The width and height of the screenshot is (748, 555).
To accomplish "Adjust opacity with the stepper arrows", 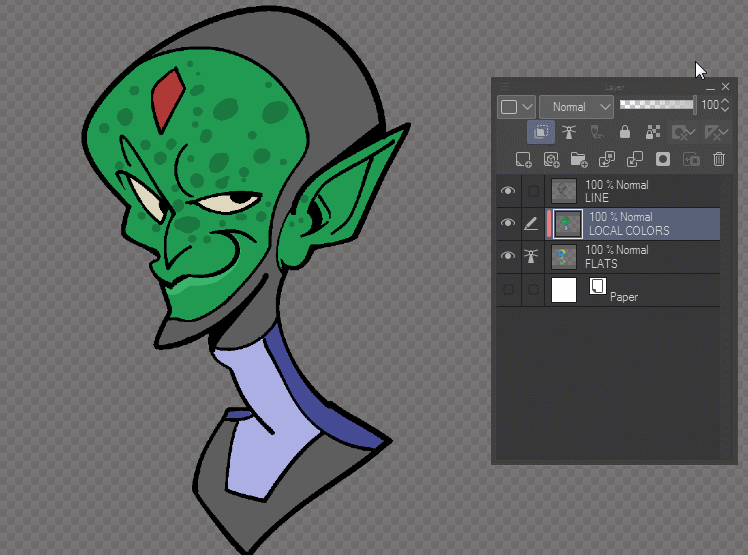I will point(725,105).
